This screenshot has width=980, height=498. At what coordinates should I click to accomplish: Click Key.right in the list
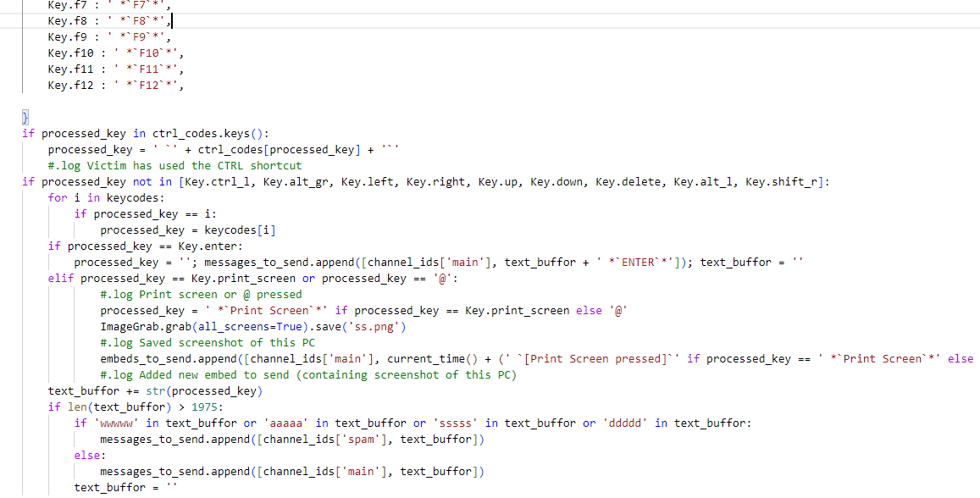point(435,182)
